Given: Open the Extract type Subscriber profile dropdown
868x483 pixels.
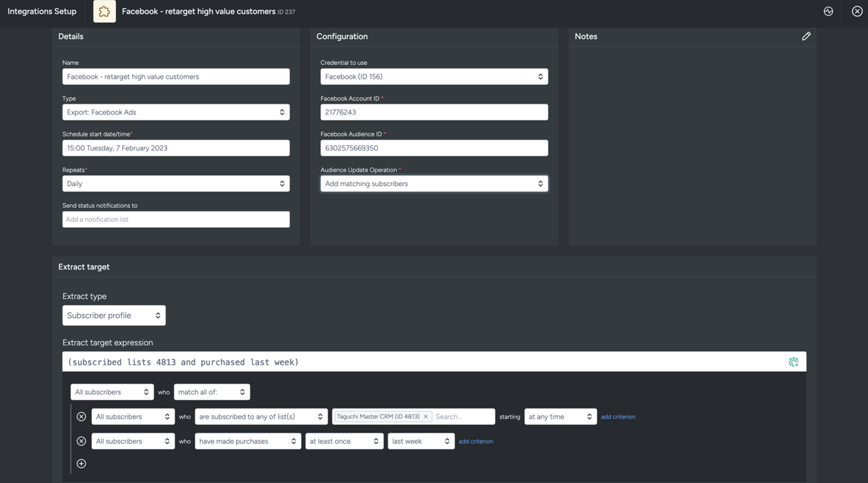Looking at the screenshot, I should pyautogui.click(x=114, y=315).
